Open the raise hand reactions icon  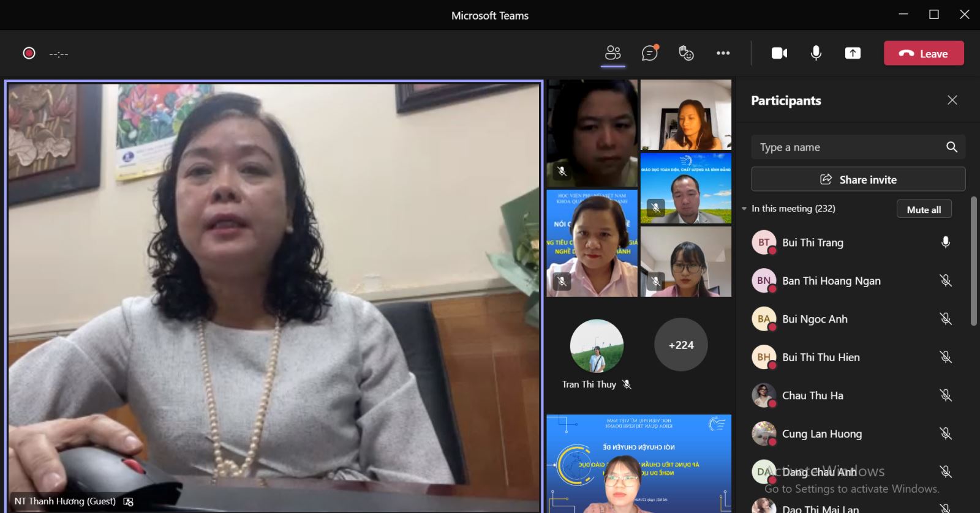pos(686,53)
